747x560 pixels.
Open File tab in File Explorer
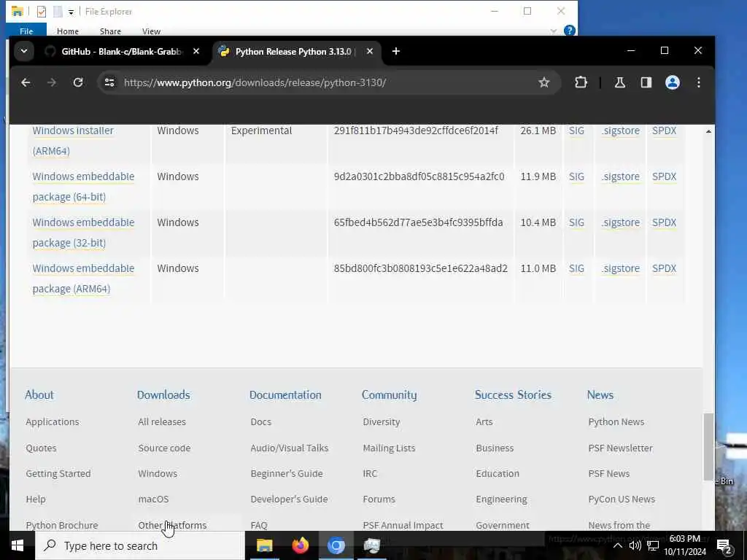(x=26, y=31)
